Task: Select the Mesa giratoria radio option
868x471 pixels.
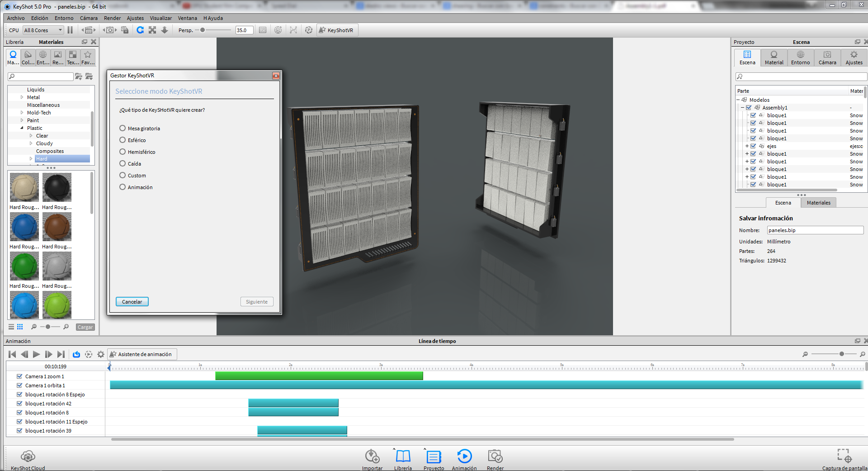Action: click(x=123, y=128)
